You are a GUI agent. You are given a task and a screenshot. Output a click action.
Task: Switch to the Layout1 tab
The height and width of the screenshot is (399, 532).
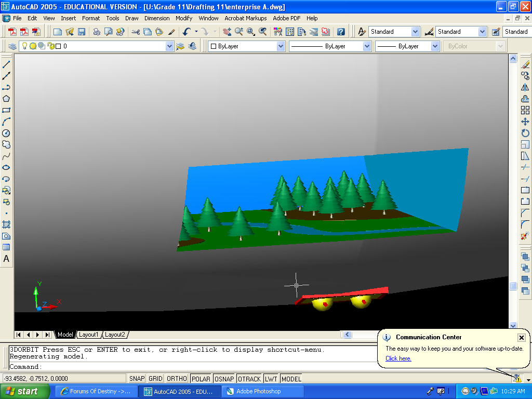point(88,335)
